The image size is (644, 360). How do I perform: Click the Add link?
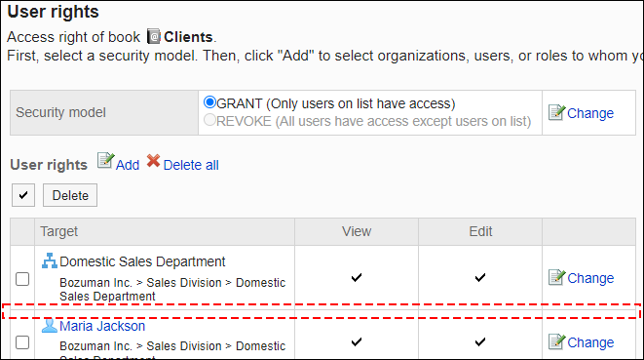[128, 165]
